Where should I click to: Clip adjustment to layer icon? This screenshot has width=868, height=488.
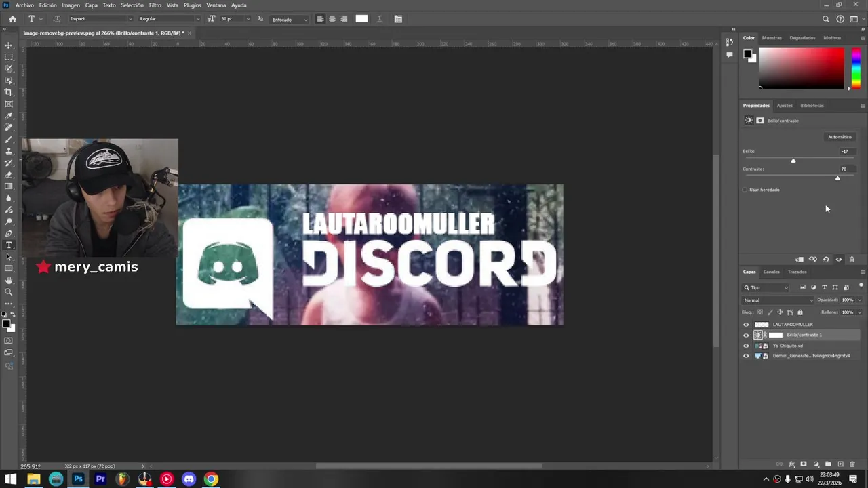point(800,260)
